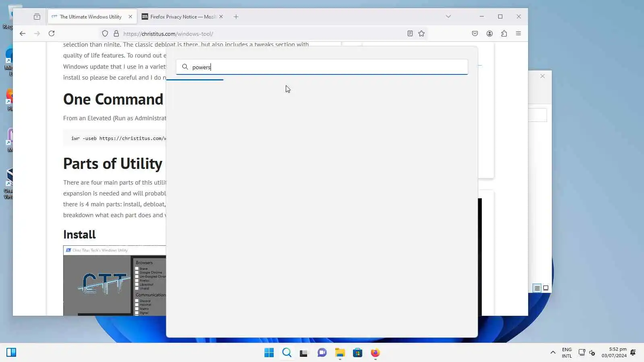Close the background window behind Firefox
Screen dimensions: 644x362
pos(543,76)
